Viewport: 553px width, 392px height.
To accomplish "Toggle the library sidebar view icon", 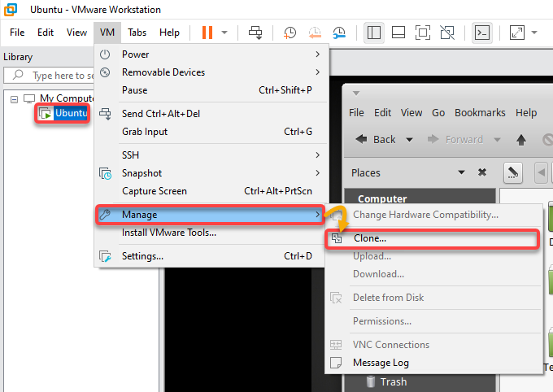I will point(374,33).
